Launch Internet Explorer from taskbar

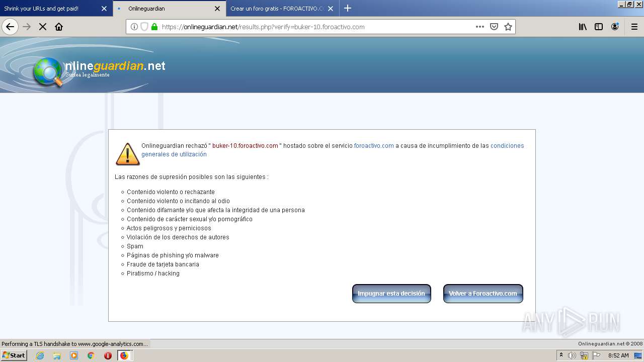[x=40, y=355]
